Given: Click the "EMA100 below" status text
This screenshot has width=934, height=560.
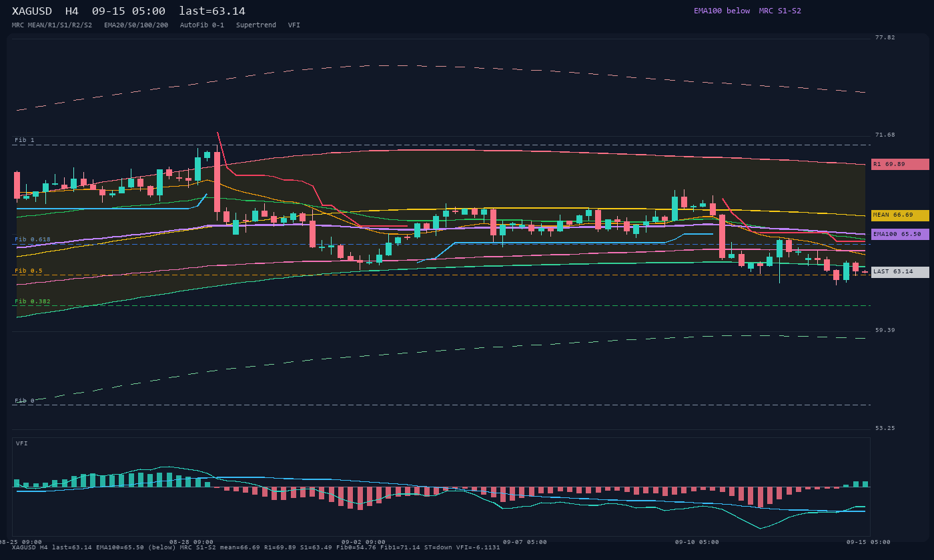Looking at the screenshot, I should (722, 11).
